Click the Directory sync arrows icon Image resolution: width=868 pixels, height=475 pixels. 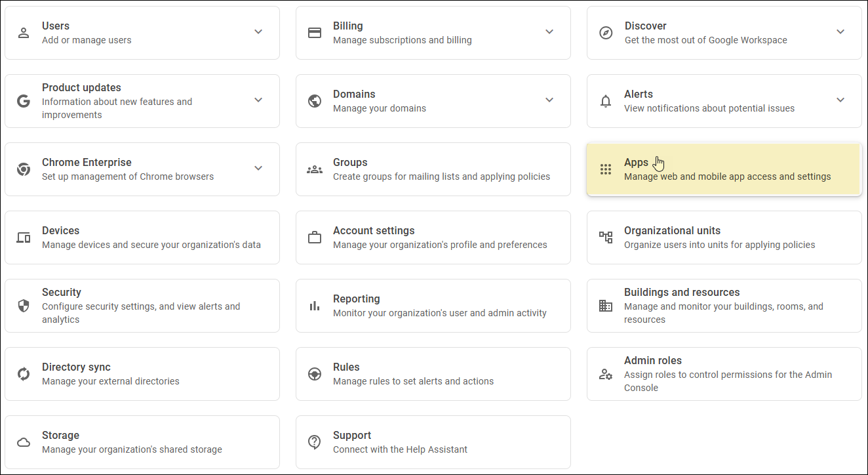tap(24, 374)
